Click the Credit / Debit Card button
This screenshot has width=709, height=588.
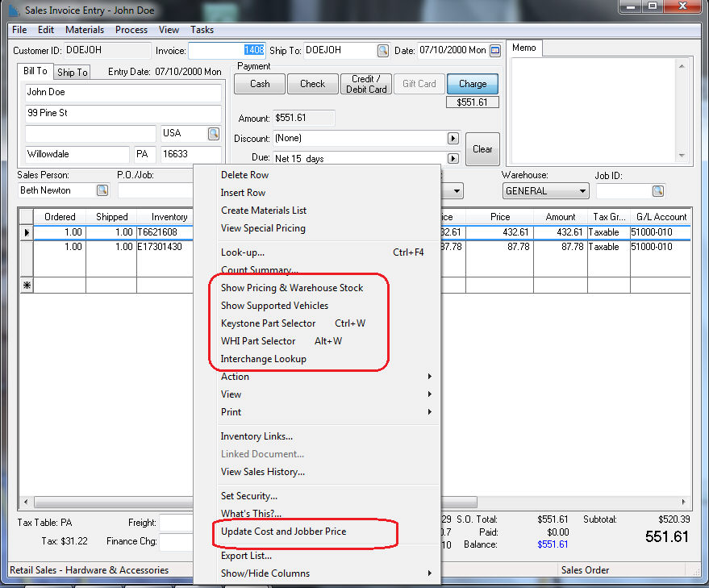[366, 84]
